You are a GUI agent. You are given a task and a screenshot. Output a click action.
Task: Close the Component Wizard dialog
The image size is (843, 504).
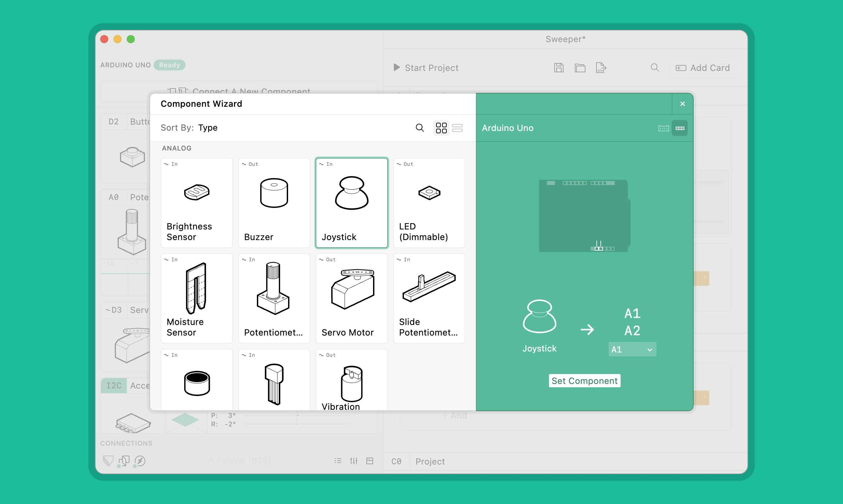[x=682, y=104]
